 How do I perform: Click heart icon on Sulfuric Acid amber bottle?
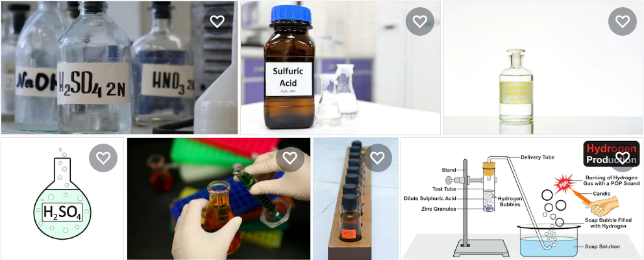[420, 21]
